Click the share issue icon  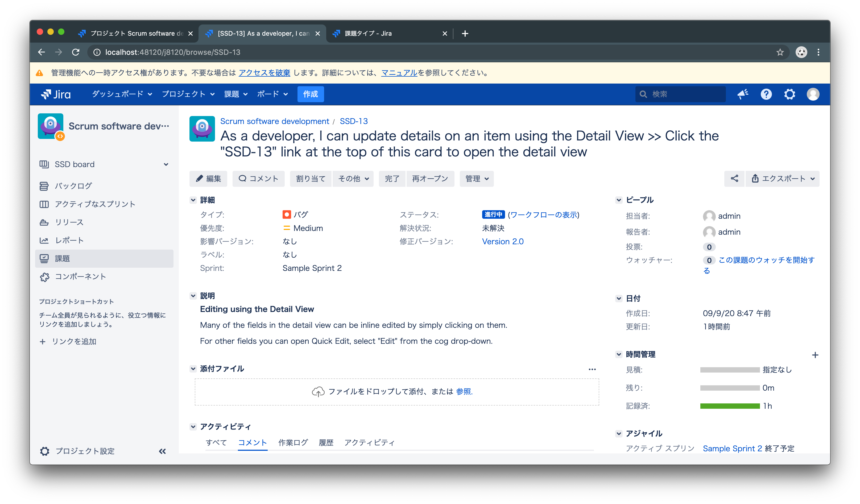(734, 179)
